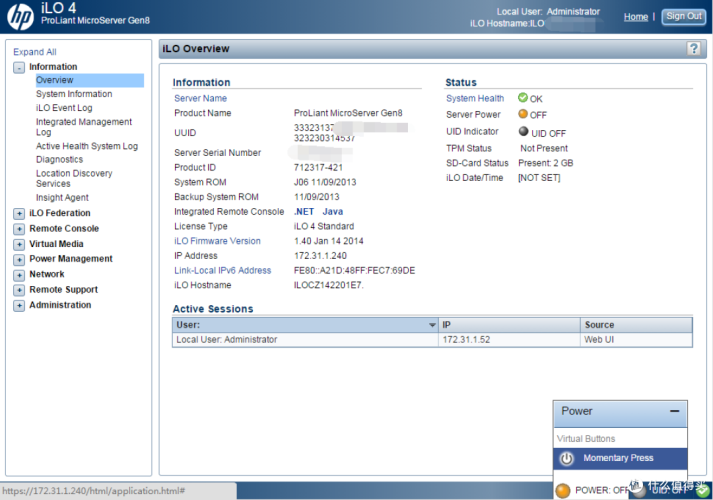This screenshot has width=713, height=500.
Task: Expand the Network section
Action: click(19, 275)
